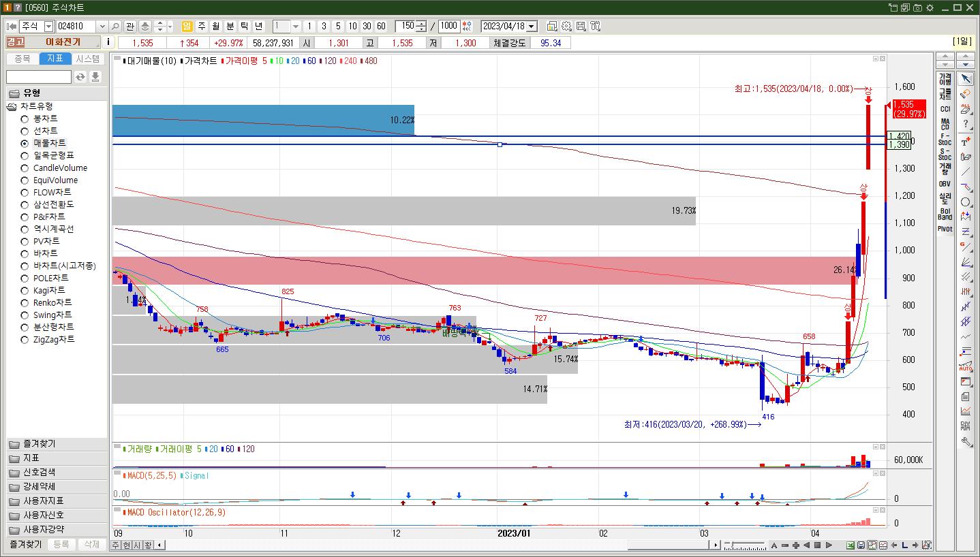Select the straight trend line tool

coord(966,172)
